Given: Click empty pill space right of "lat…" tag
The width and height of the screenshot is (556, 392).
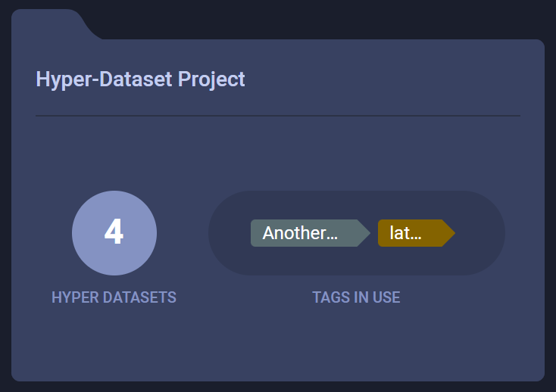Looking at the screenshot, I should pos(479,233).
